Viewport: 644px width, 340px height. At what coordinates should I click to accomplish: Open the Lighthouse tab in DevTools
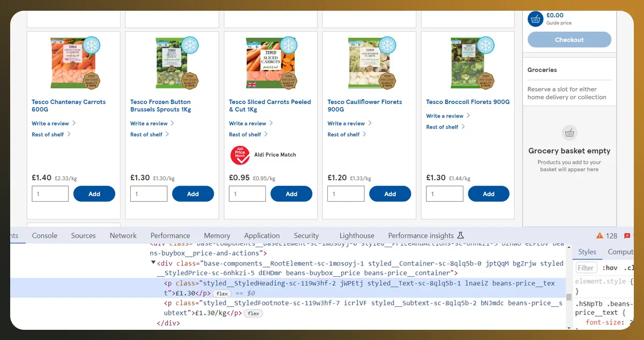coord(357,235)
